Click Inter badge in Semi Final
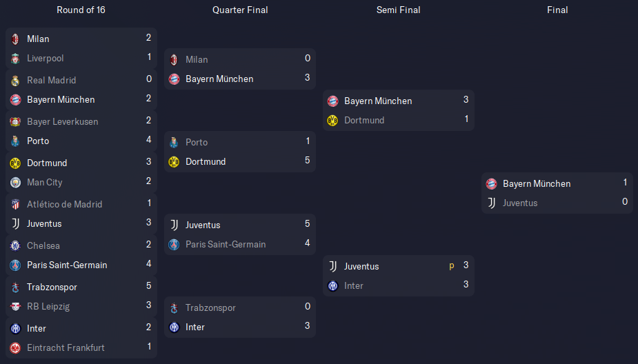This screenshot has width=638, height=364. click(333, 286)
